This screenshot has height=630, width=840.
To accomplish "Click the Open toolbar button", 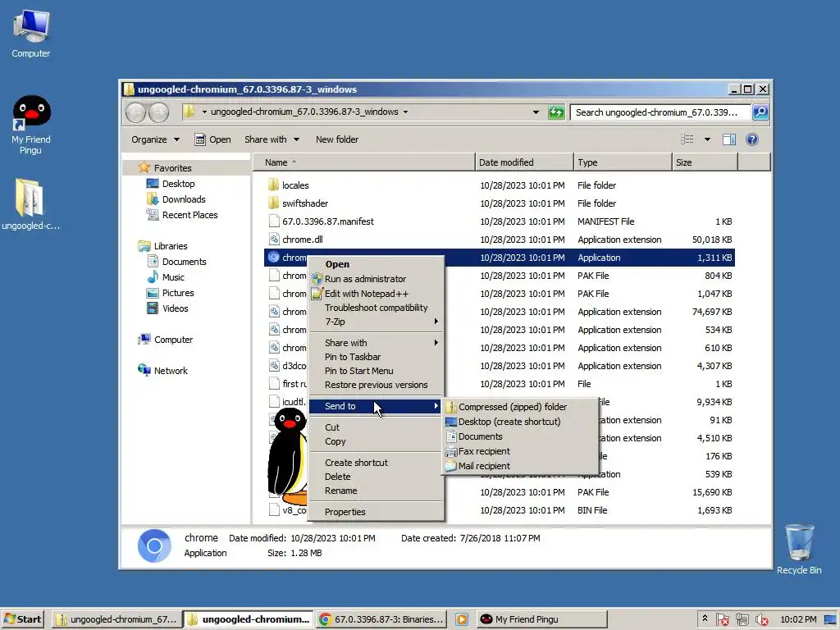I will pos(212,139).
